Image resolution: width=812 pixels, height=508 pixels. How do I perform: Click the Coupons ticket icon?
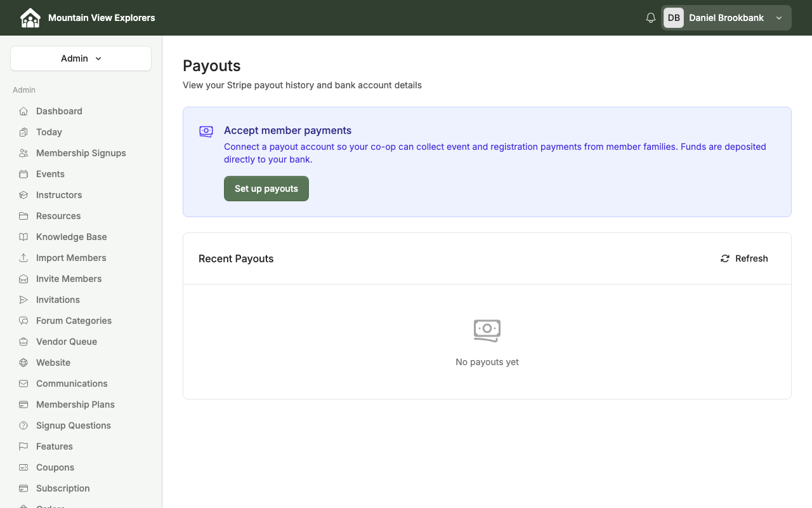click(x=23, y=467)
